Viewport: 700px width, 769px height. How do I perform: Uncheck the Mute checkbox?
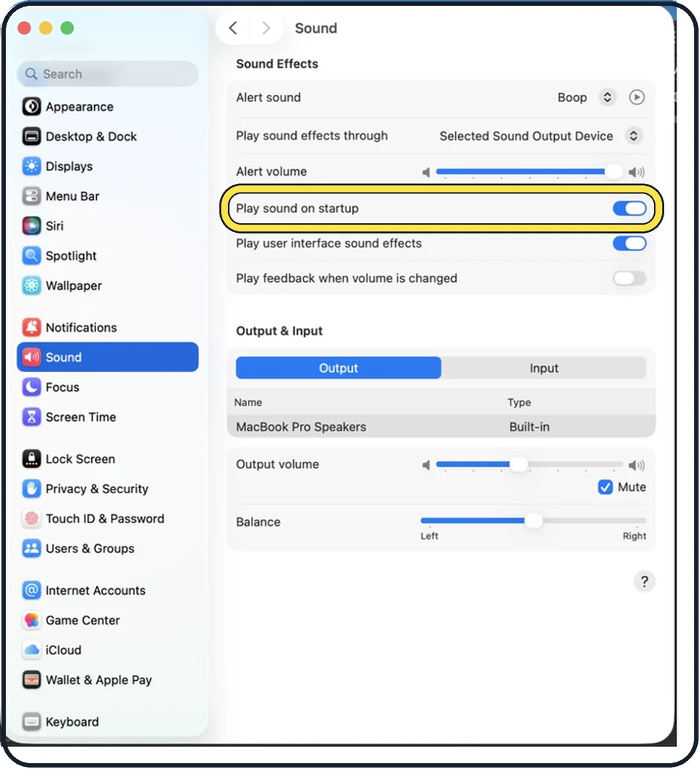605,487
